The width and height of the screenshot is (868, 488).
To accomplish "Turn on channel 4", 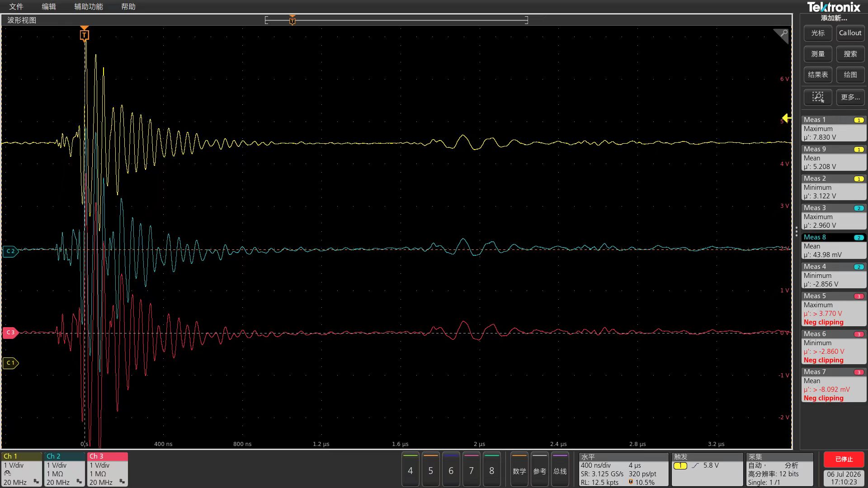I will [x=410, y=470].
